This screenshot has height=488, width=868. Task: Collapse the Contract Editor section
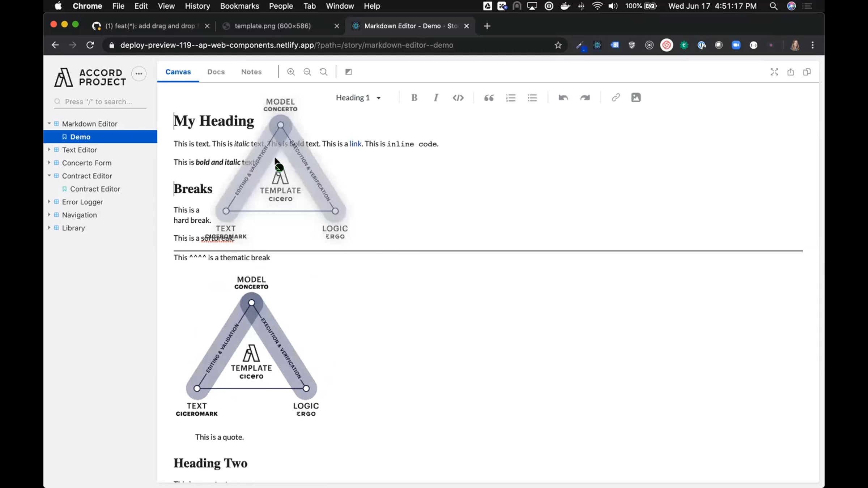point(49,176)
